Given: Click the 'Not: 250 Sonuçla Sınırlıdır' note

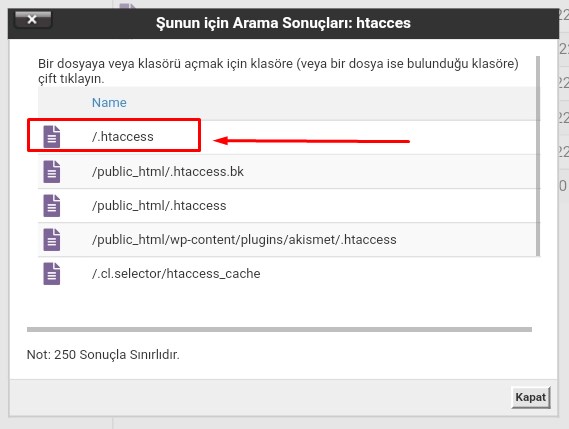Looking at the screenshot, I should 103,355.
